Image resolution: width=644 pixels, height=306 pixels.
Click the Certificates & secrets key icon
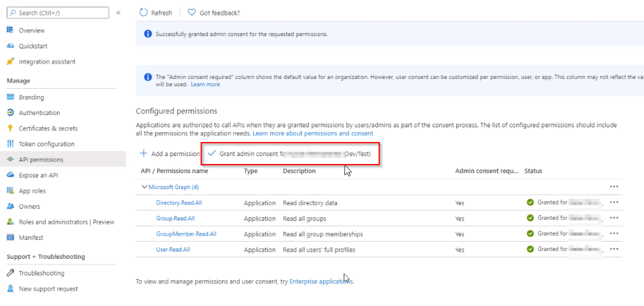click(x=10, y=128)
